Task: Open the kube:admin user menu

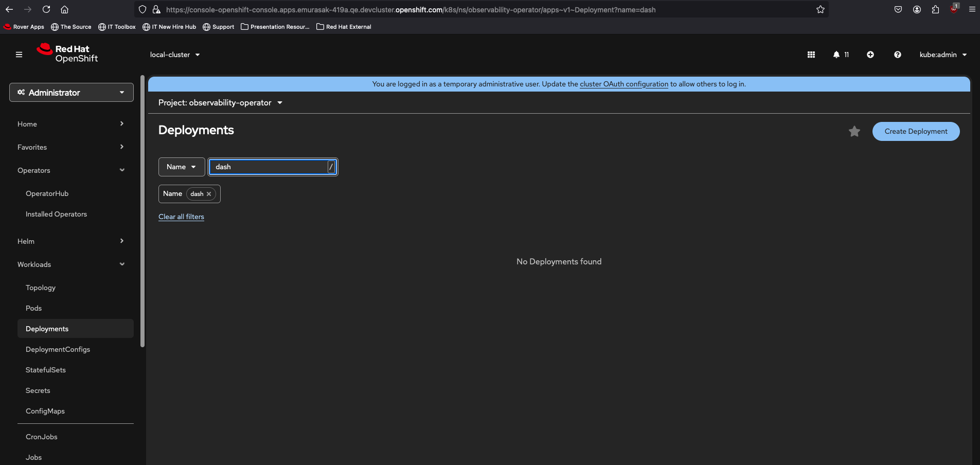Action: click(943, 55)
